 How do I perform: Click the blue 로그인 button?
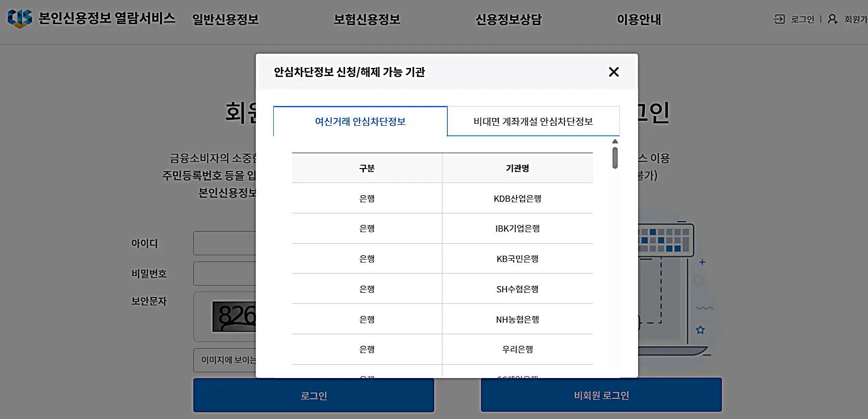click(314, 395)
